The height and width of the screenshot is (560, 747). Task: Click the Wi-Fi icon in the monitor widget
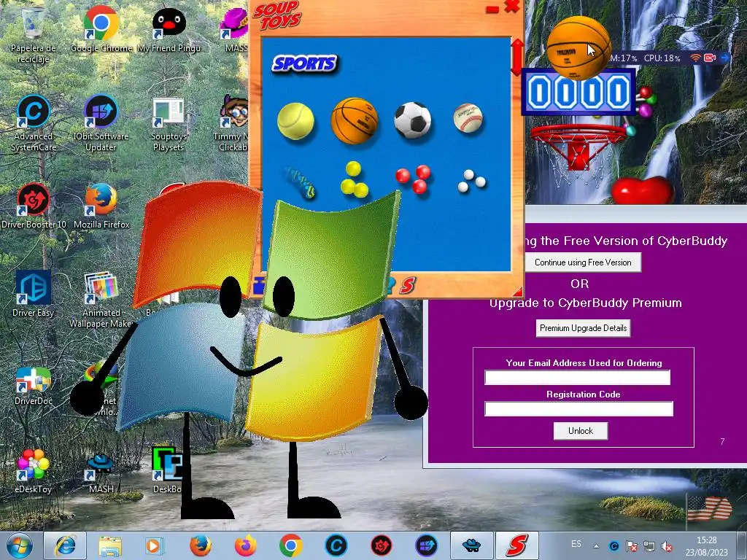[696, 58]
